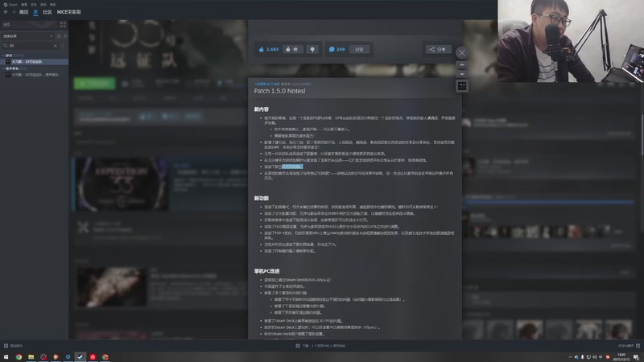644x362 pixels.
Task: Open Friends & Chat at bottom-right
Action: (x=630, y=346)
